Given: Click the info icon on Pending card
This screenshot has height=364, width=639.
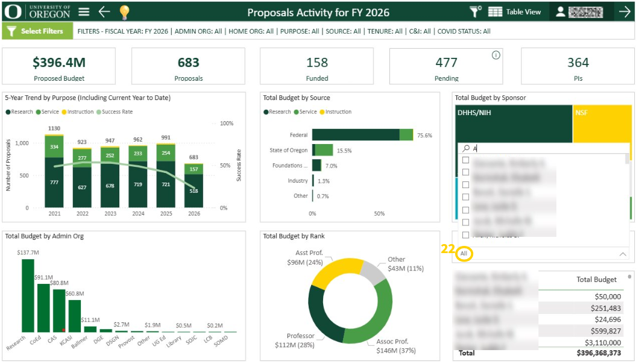Looking at the screenshot, I should click(496, 55).
